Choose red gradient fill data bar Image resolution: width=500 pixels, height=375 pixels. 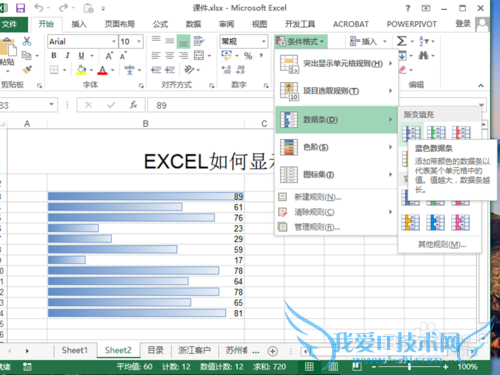[461, 133]
